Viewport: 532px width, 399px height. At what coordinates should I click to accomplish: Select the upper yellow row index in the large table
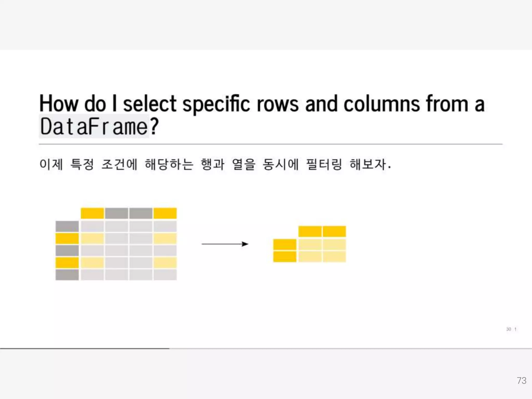click(67, 238)
